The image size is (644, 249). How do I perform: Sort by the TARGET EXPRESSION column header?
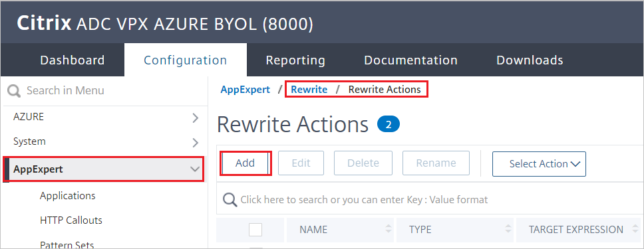click(x=576, y=230)
